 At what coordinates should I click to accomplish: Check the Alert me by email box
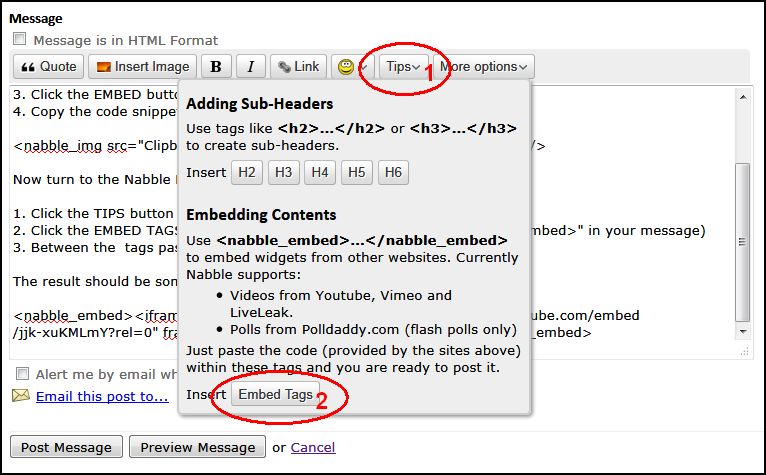(21, 373)
